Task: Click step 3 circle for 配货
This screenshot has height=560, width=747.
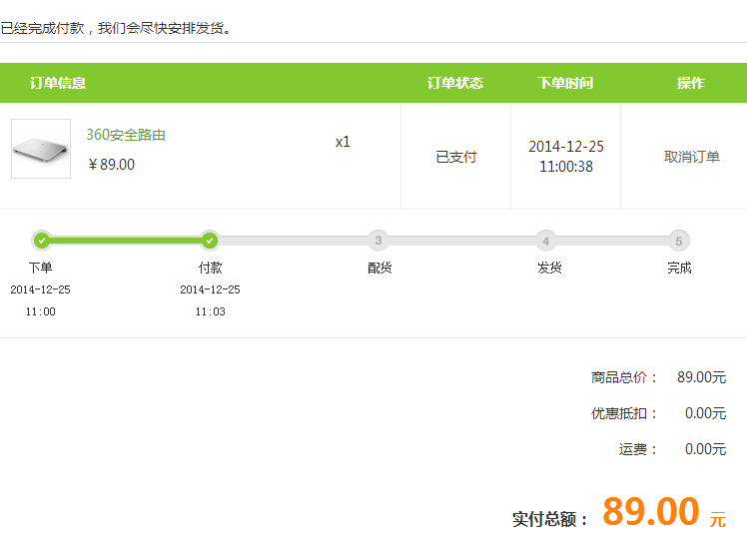Action: coord(377,240)
